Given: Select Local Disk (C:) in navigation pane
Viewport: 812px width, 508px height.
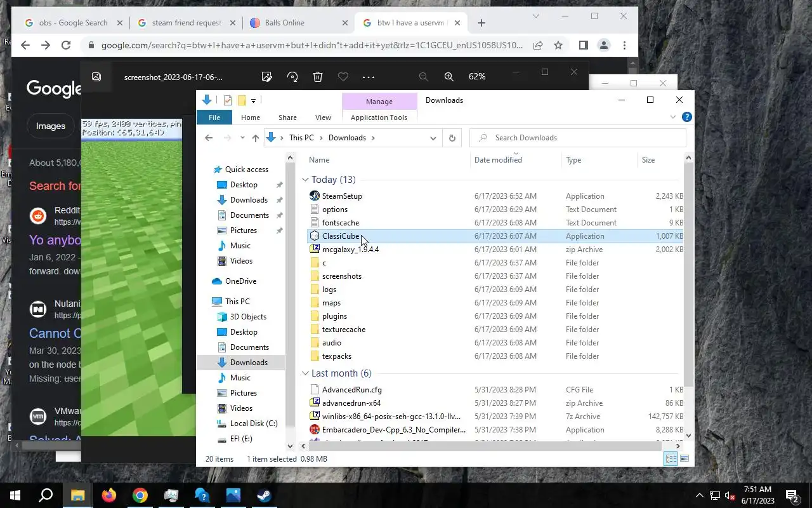Looking at the screenshot, I should 254,424.
